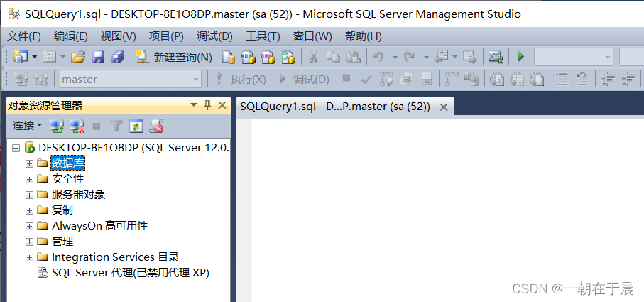
Task: Open the Redo history dropdown arrow
Action: 426,58
